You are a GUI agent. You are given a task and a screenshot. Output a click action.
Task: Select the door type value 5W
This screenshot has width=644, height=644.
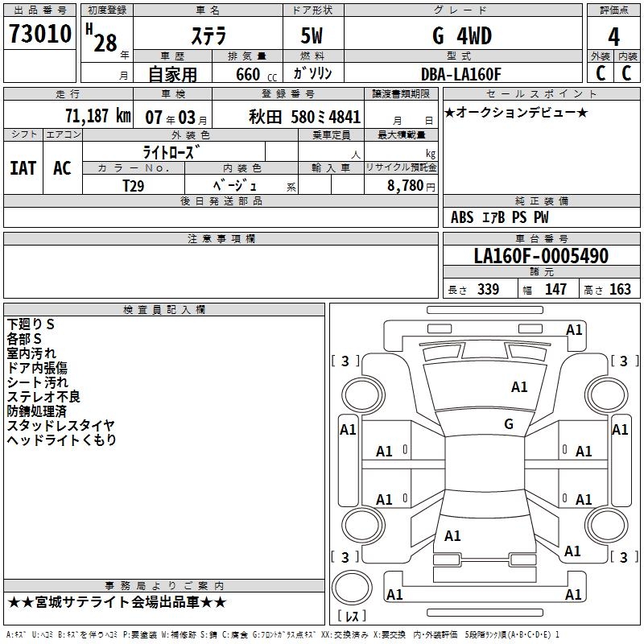312,35
